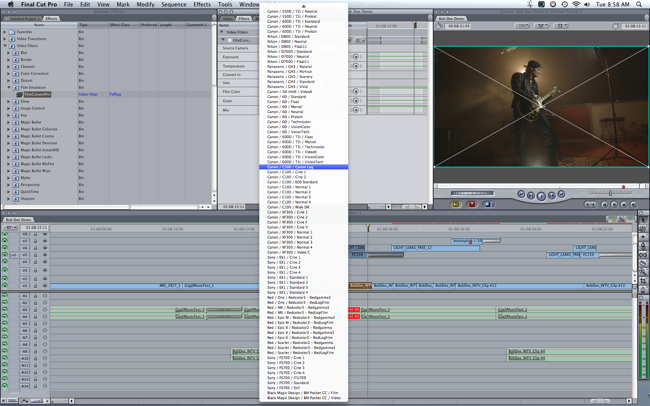The height and width of the screenshot is (406, 650).
Task: Click the timeline vertical scrollbar
Action: (x=634, y=257)
